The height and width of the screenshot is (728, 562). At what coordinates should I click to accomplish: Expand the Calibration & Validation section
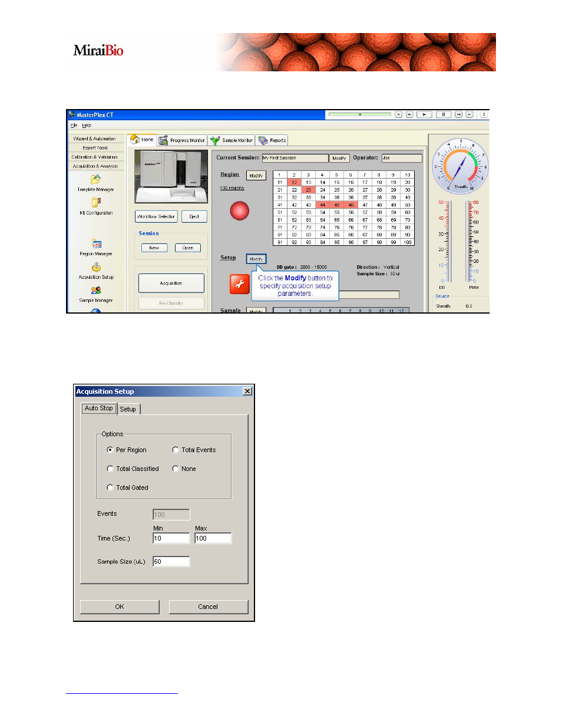pos(95,157)
